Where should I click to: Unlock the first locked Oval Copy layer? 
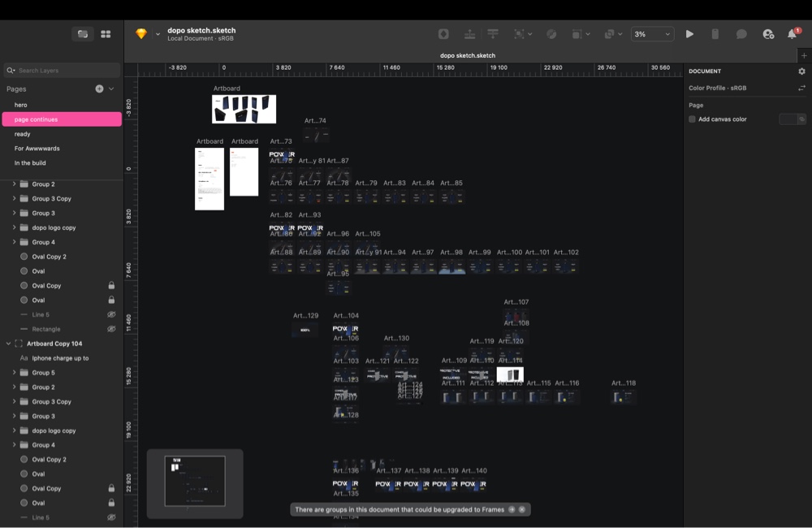click(111, 286)
